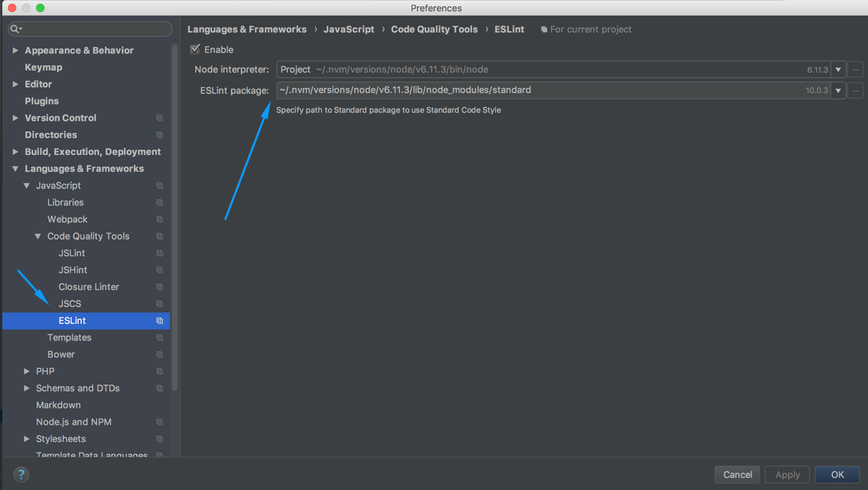The height and width of the screenshot is (490, 868).
Task: Click project-level icon beside Templates
Action: click(x=159, y=338)
